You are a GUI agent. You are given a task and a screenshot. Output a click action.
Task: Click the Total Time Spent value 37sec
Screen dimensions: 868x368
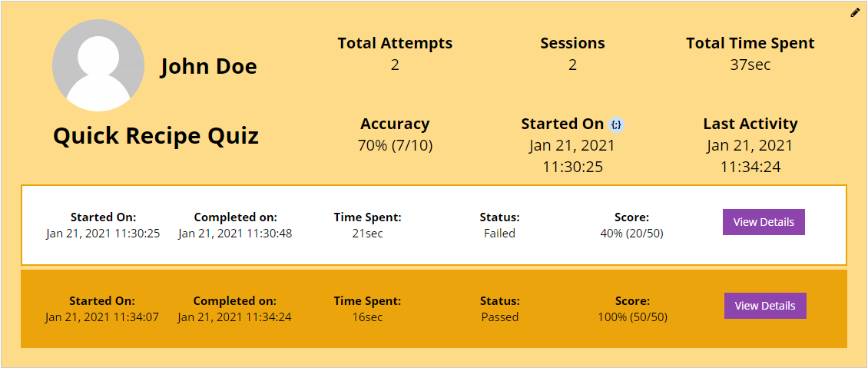tap(750, 65)
